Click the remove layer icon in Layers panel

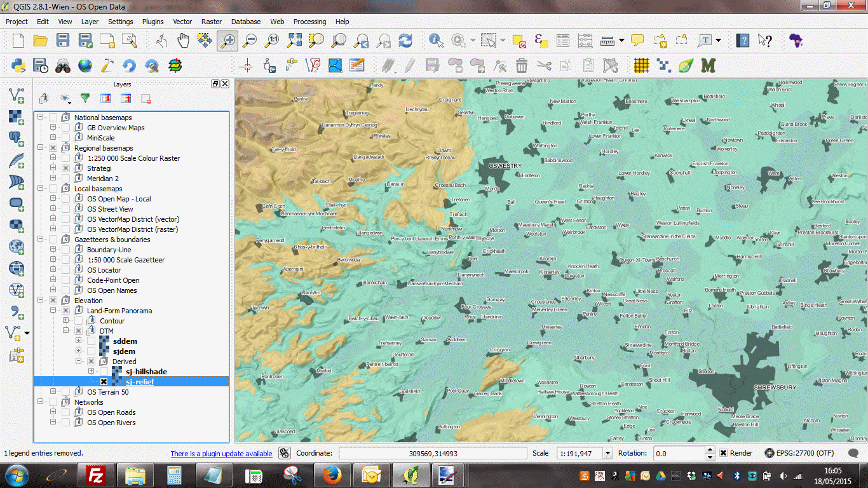coord(146,98)
